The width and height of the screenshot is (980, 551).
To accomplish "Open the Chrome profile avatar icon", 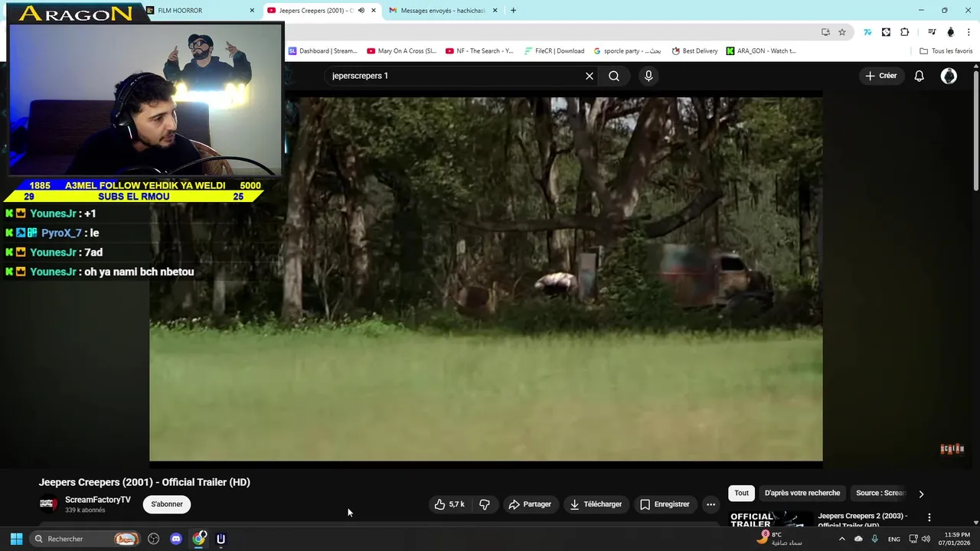I will [950, 32].
